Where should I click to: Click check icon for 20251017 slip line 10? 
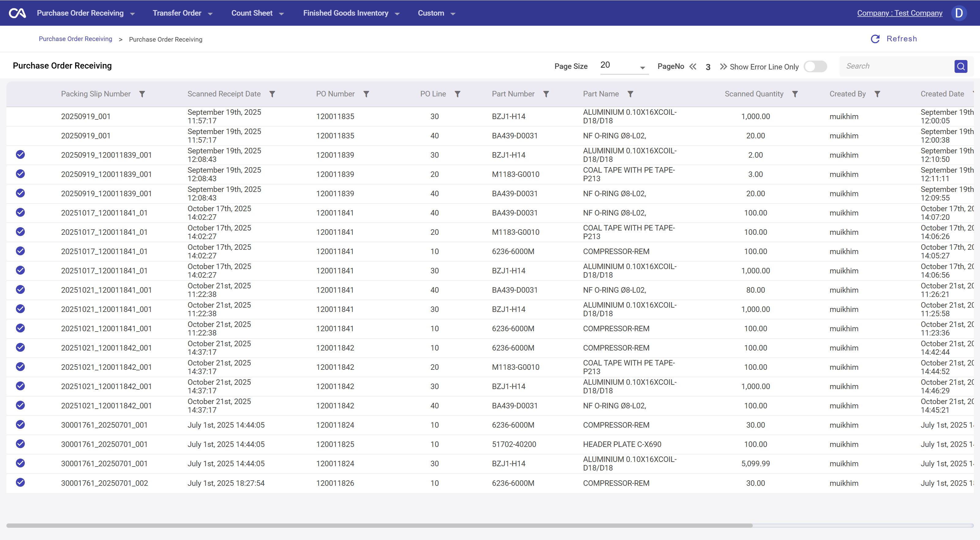pyautogui.click(x=21, y=251)
